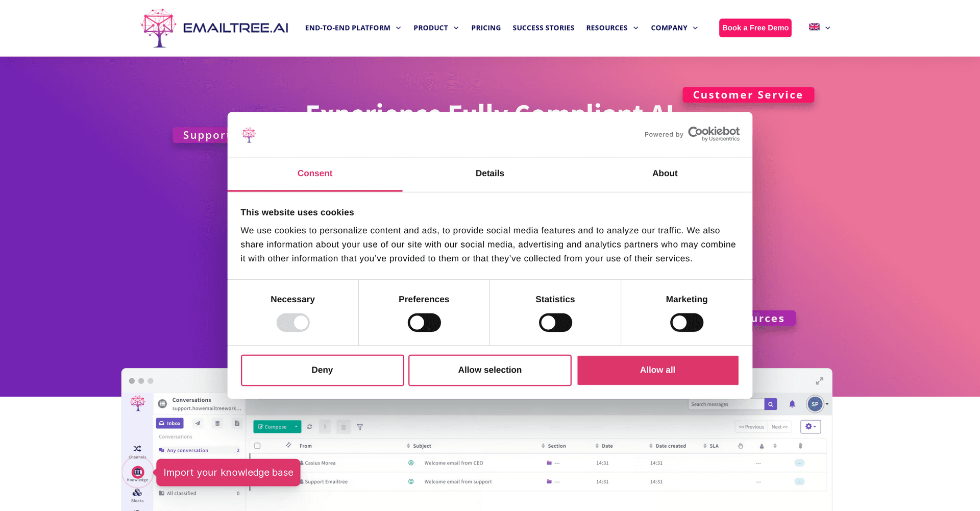Open the Cookiebot by Usercentrics logo link
Screen dimensions: 980x511
tap(714, 134)
